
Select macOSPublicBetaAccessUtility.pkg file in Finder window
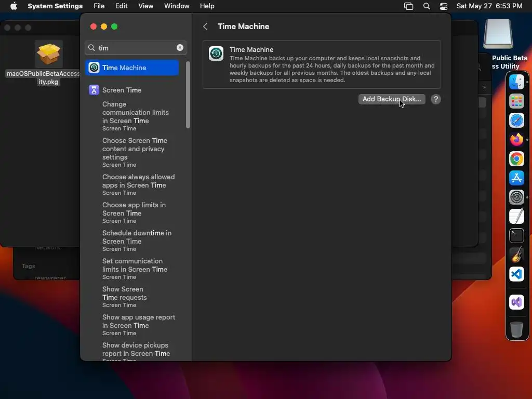tap(48, 63)
